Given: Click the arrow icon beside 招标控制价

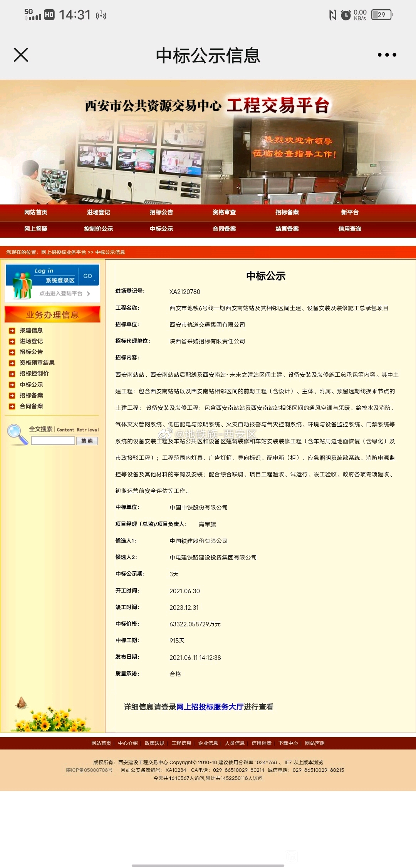Looking at the screenshot, I should point(12,374).
